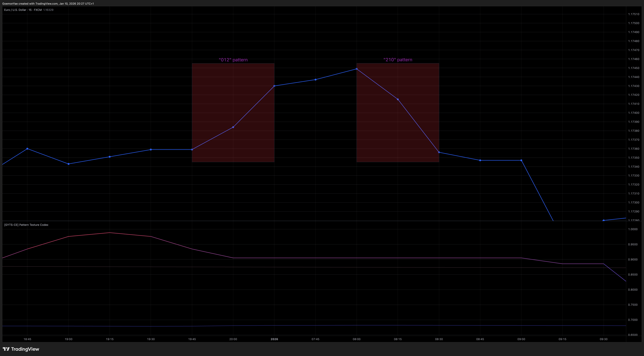Click the 1.17500 price axis label
Viewport: 644px width, 356px height.
[x=634, y=23]
